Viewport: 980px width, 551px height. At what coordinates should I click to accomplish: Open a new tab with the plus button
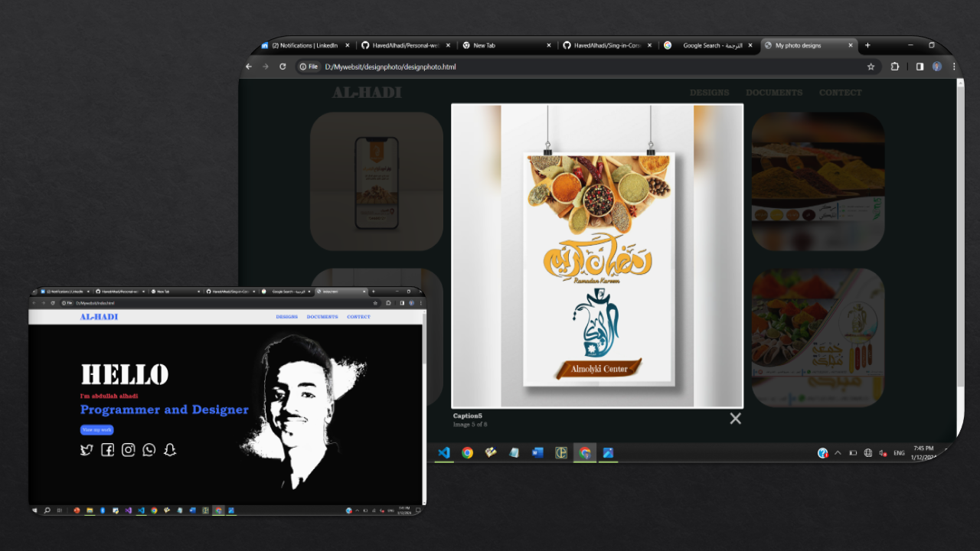pyautogui.click(x=867, y=46)
